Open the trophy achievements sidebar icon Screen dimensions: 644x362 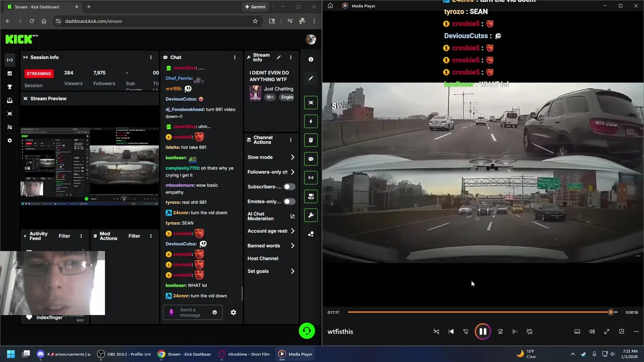point(10,87)
